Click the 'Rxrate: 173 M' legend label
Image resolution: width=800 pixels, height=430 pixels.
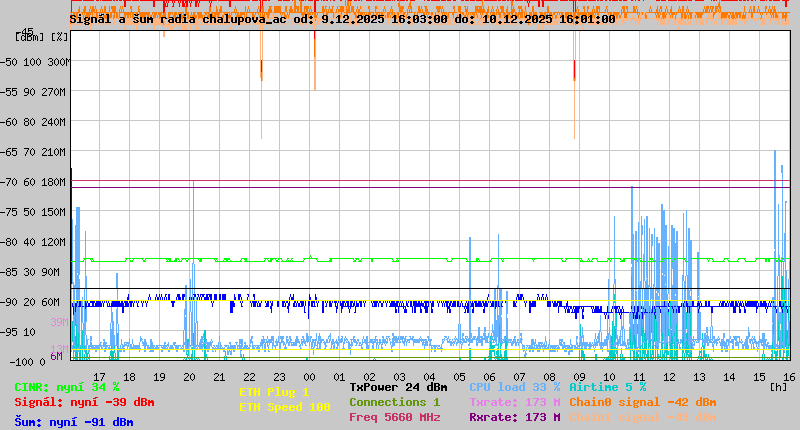point(515,417)
